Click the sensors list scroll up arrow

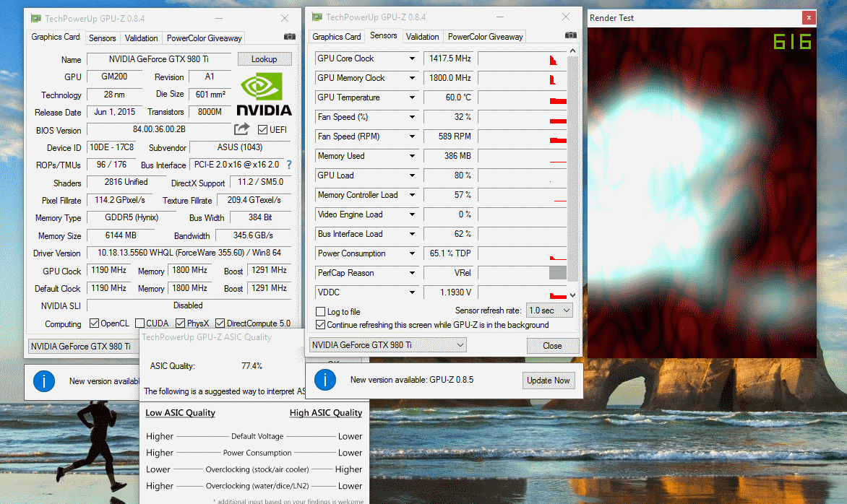572,51
